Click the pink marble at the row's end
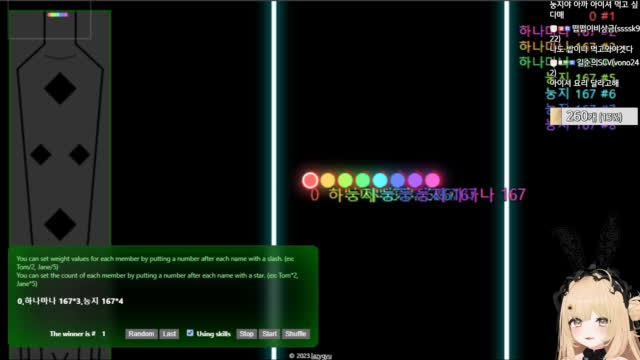 click(x=432, y=180)
